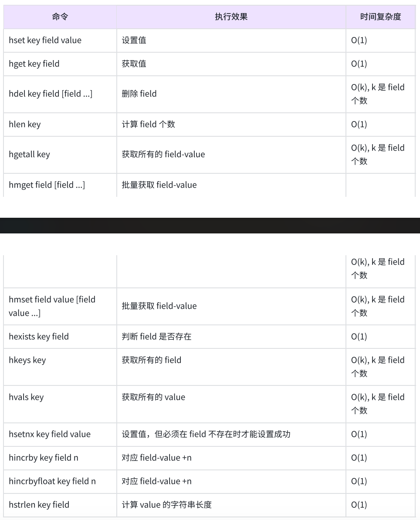Select the hmset field value command cell
The image size is (420, 520).
[60, 306]
